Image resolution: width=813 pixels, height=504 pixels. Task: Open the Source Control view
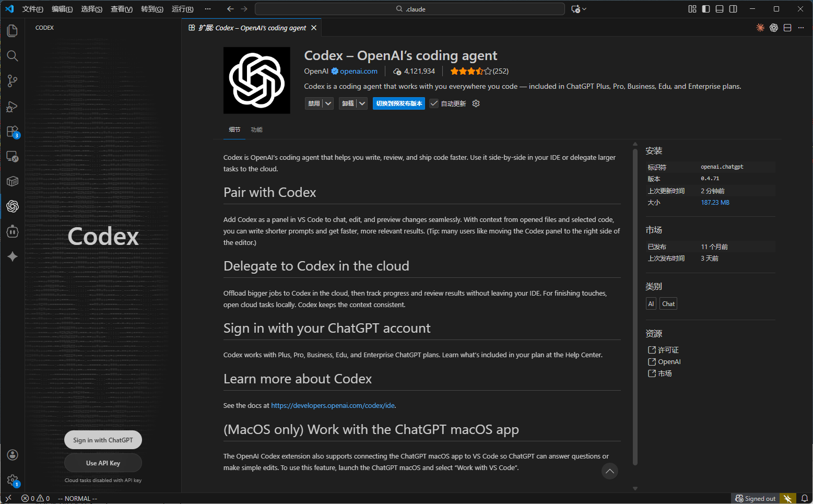[13, 81]
